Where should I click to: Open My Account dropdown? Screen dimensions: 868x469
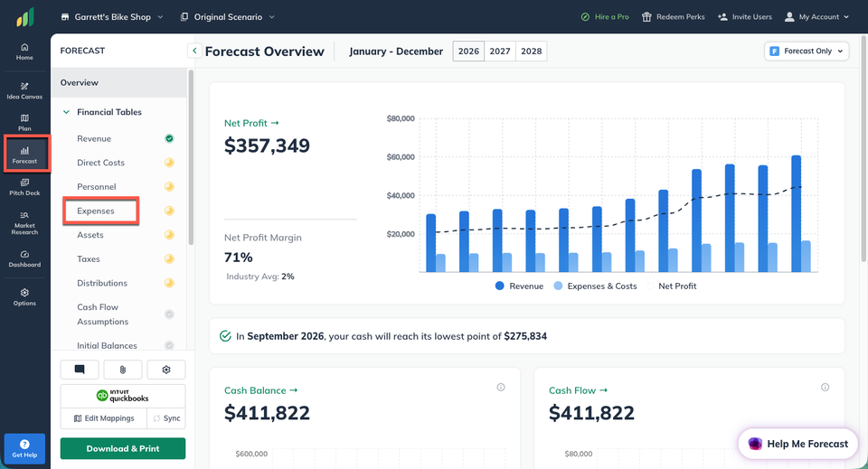816,17
